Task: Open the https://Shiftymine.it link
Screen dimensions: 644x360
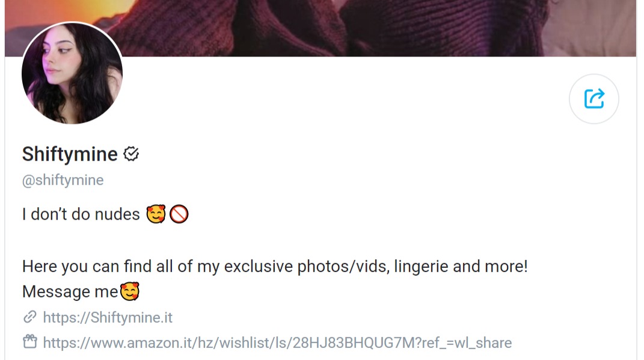Action: 108,318
